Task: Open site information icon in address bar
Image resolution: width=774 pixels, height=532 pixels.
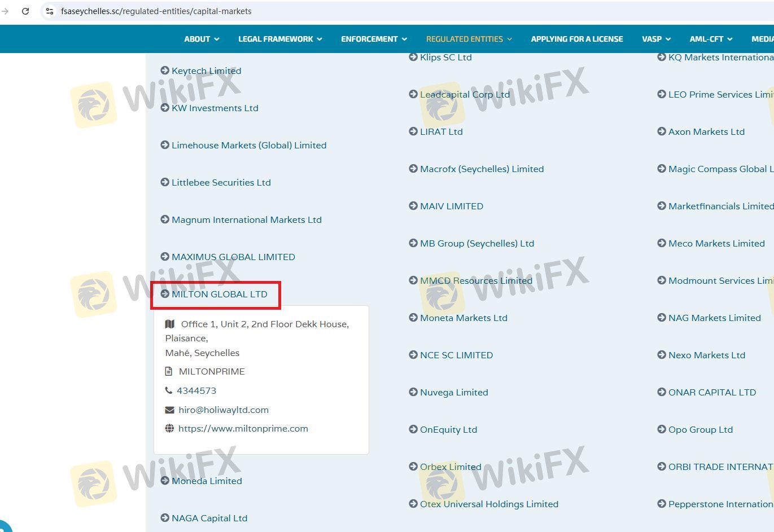Action: 50,11
